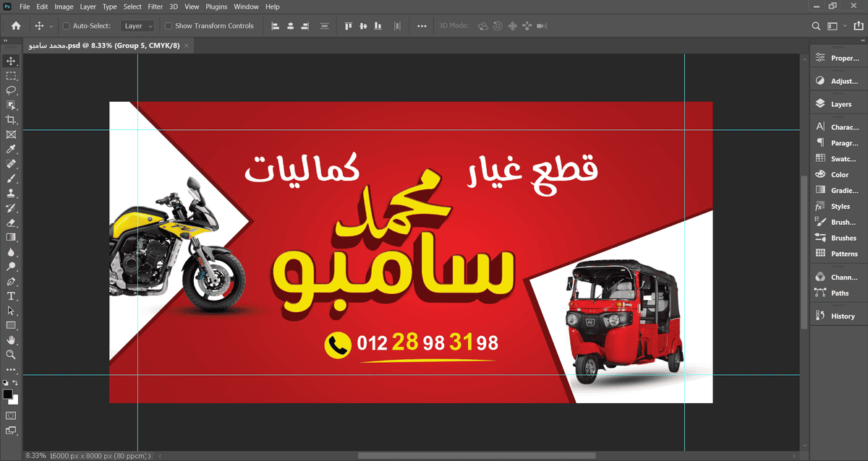Click the Search icon at top right
The width and height of the screenshot is (868, 461).
pos(816,26)
